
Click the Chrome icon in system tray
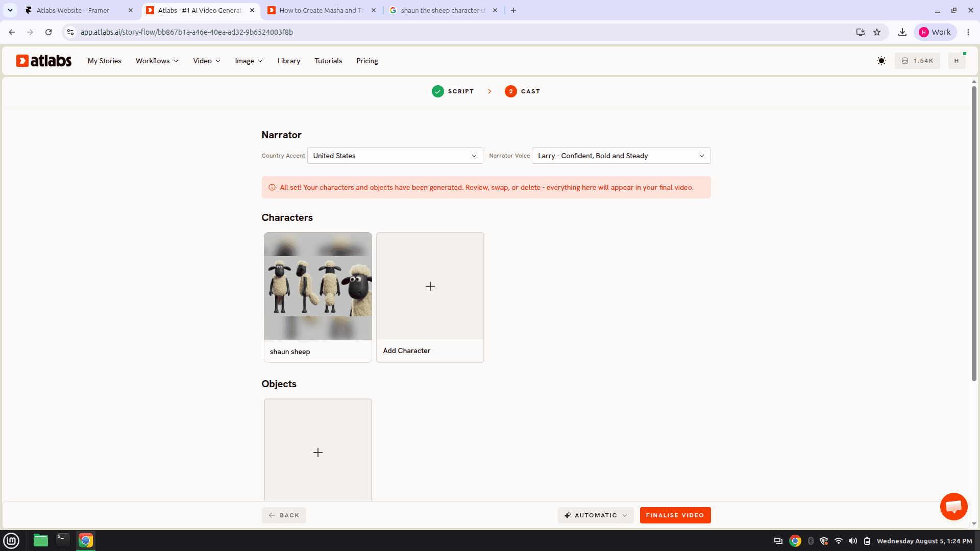tap(795, 541)
